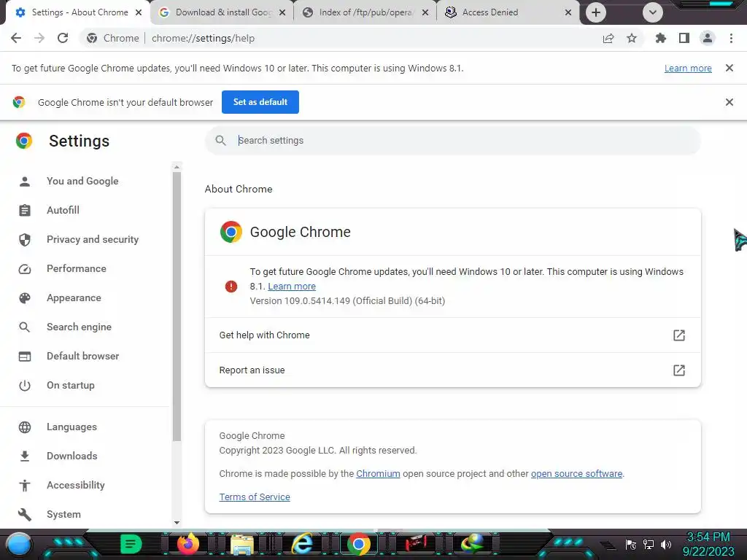Open Get help with Chrome
This screenshot has width=747, height=560.
click(452, 335)
